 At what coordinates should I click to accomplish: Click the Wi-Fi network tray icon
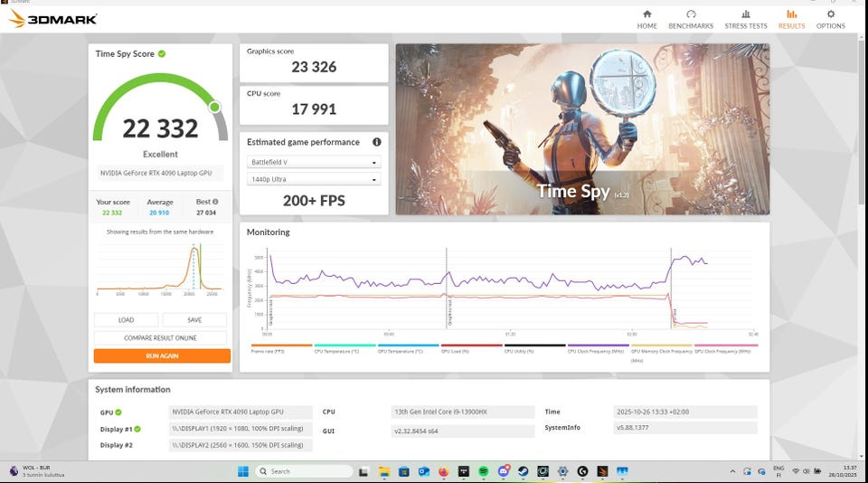point(796,471)
